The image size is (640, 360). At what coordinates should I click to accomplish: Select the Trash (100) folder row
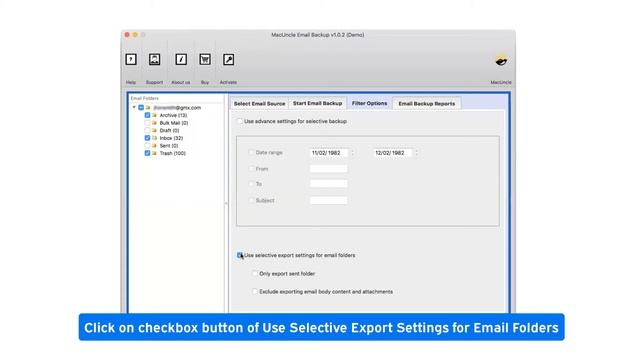[173, 153]
